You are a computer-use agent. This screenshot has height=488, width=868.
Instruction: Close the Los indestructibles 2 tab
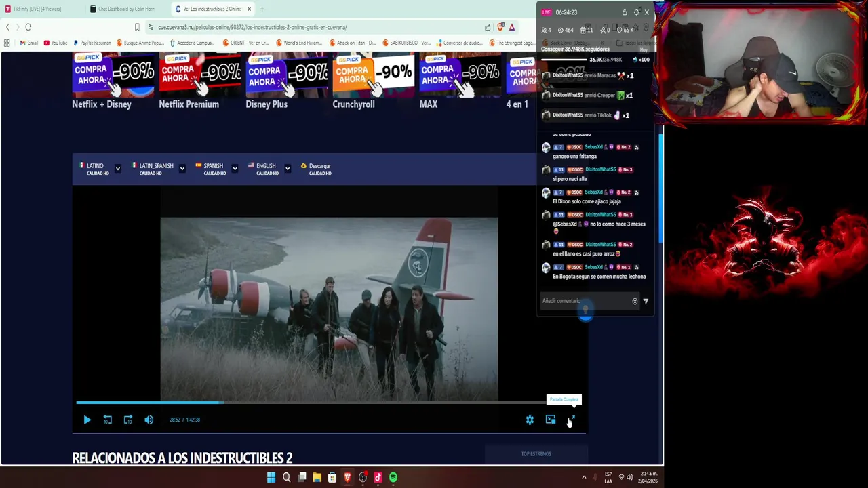click(x=250, y=9)
